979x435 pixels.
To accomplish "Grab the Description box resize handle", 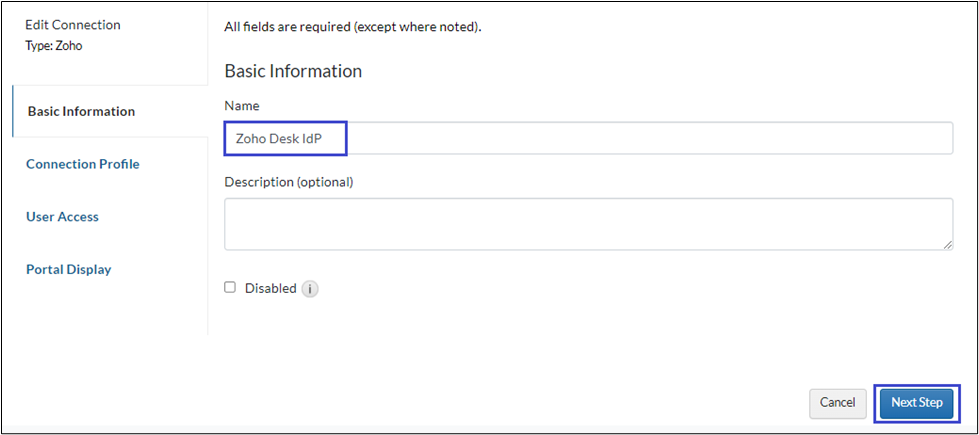I will pos(947,243).
